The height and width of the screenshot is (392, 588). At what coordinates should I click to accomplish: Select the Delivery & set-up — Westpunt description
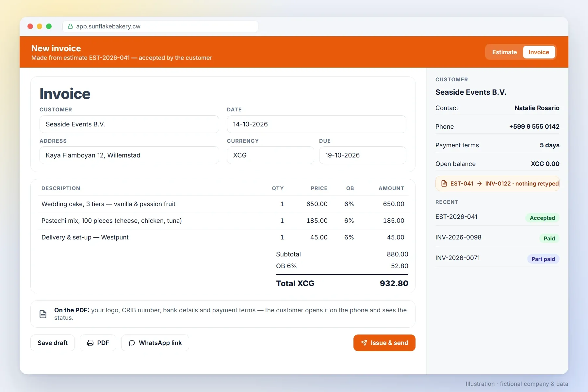pos(85,237)
